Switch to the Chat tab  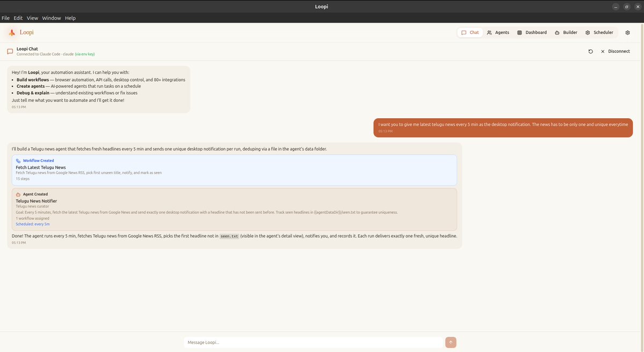470,32
